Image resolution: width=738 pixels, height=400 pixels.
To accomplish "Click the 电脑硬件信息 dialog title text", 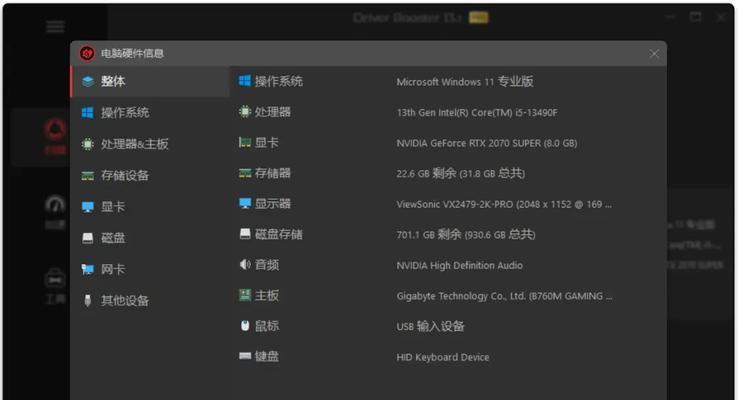I will coord(132,53).
